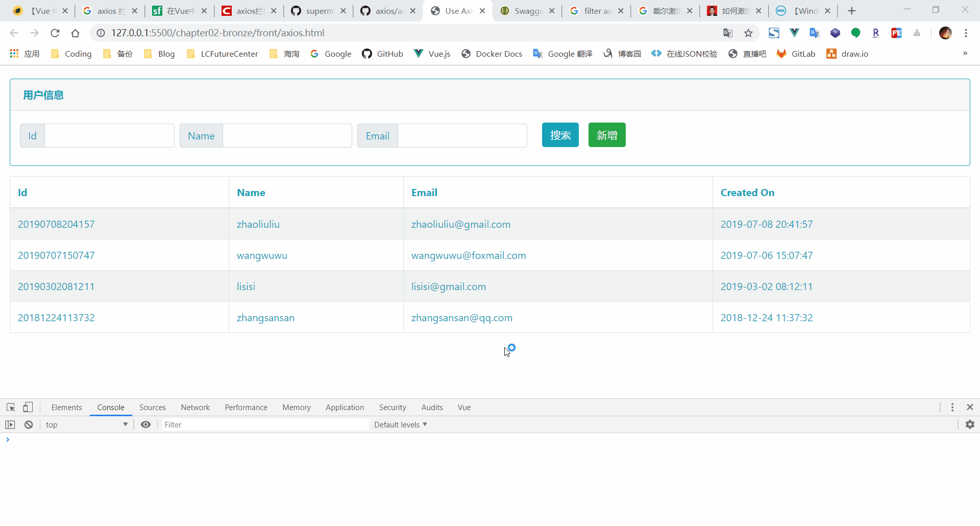
Task: Toggle the device toolbar in DevTools
Action: (x=28, y=407)
